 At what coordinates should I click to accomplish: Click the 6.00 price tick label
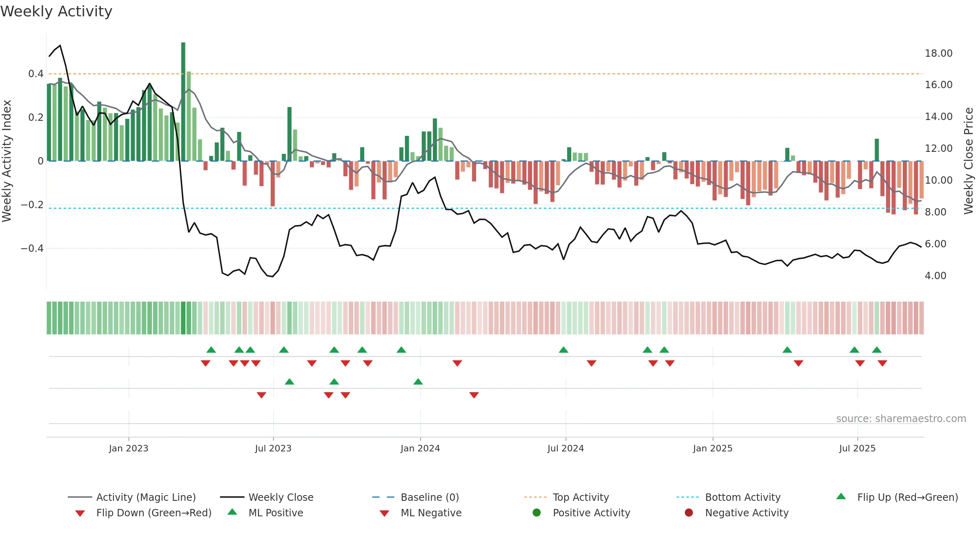pyautogui.click(x=935, y=244)
